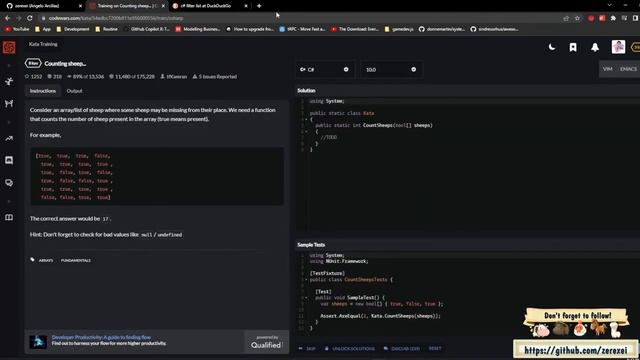The image size is (640, 360).
Task: Open the Codewars logo home icon
Action: click(x=9, y=47)
